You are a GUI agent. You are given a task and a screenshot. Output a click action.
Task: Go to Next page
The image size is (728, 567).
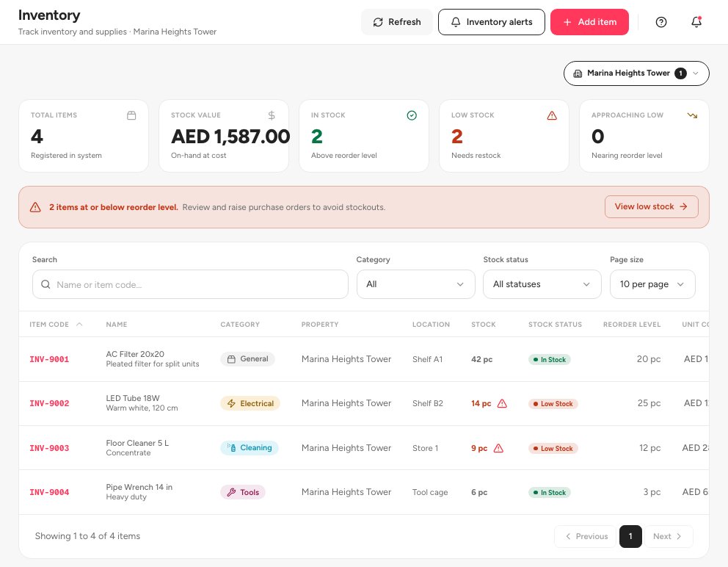[x=669, y=536]
